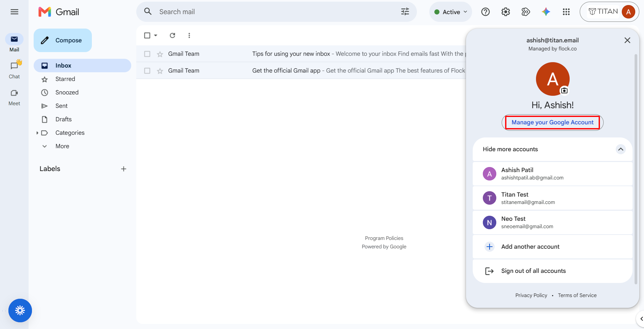
Task: Open the 'Get the official Gmail app' email
Action: pyautogui.click(x=301, y=71)
